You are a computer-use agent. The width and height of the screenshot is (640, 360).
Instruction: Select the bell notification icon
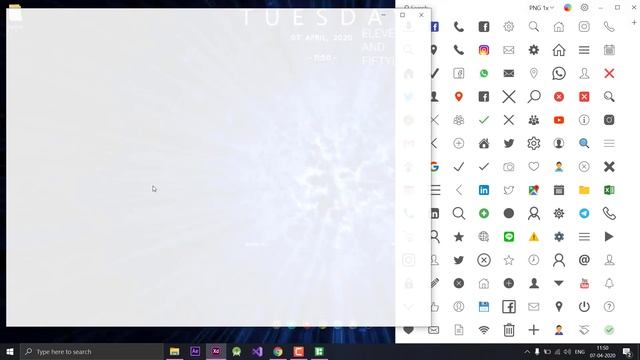tap(609, 283)
